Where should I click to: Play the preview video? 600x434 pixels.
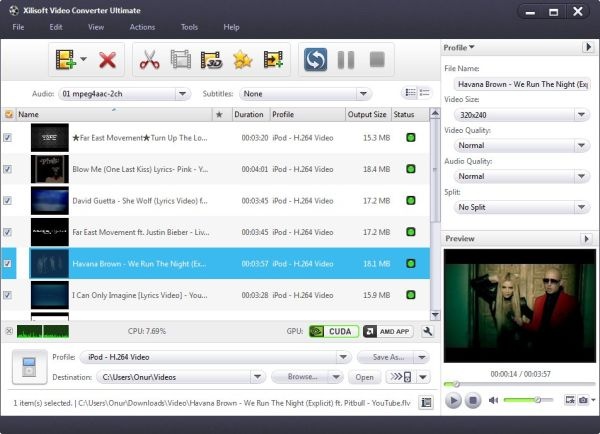(453, 400)
